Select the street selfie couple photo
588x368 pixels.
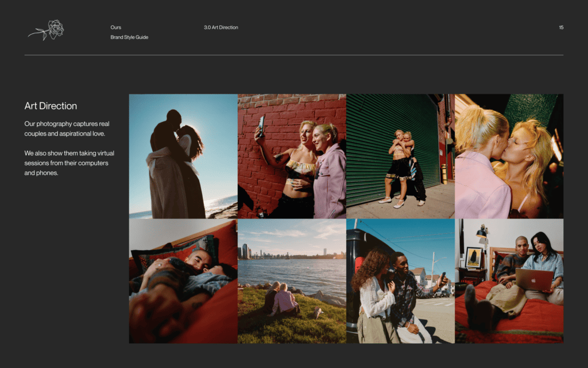[400, 281]
